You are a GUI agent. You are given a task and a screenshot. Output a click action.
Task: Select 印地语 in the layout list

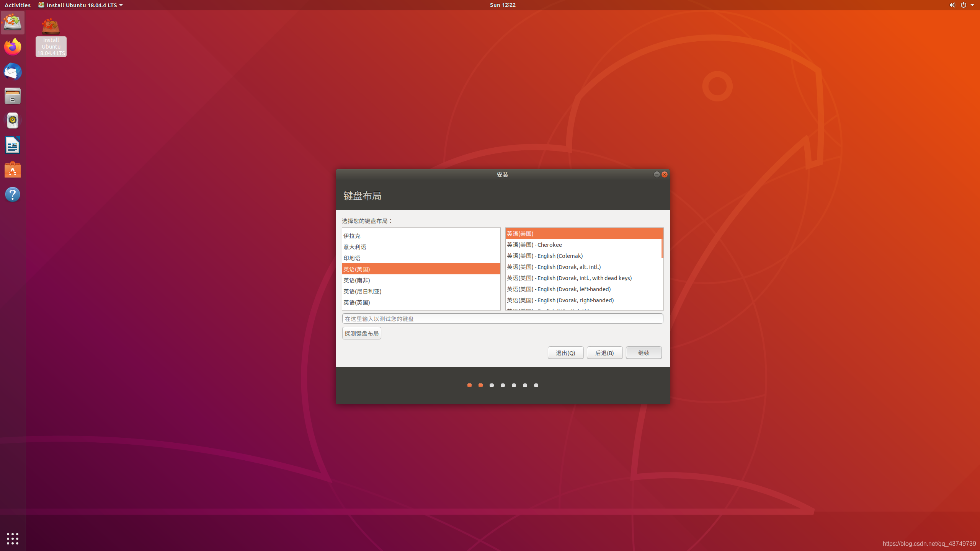421,258
